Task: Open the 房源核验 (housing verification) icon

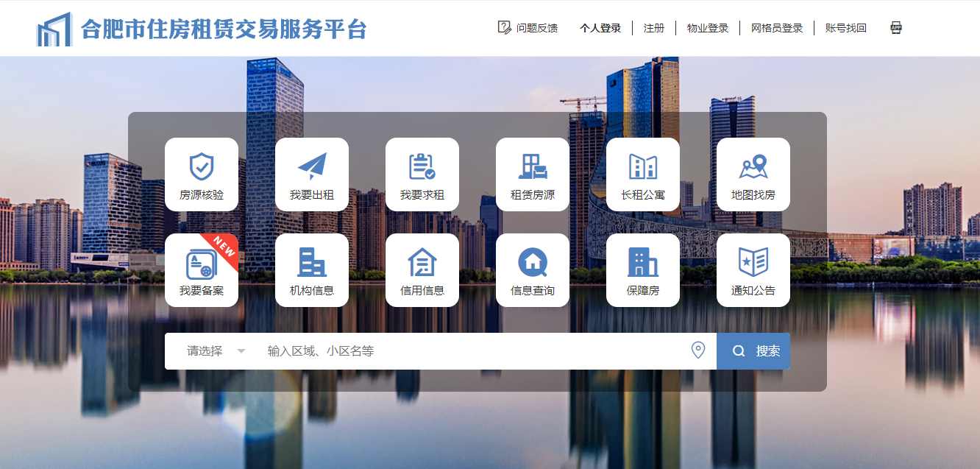Action: 202,174
